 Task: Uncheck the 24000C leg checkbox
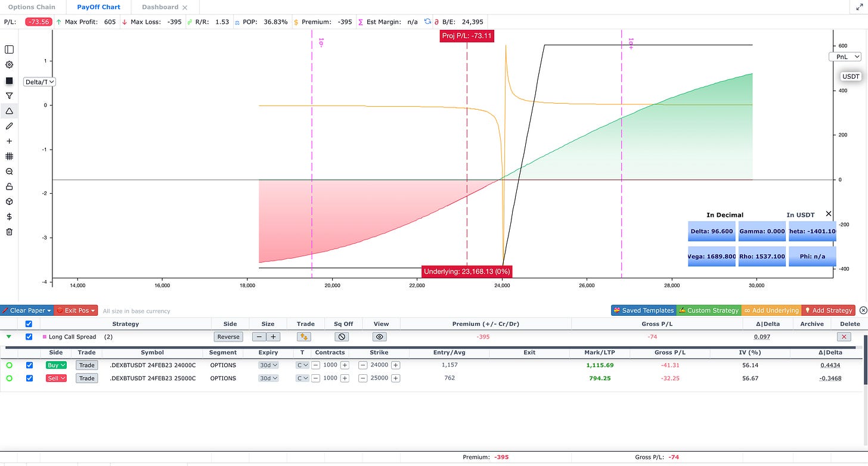click(x=29, y=365)
